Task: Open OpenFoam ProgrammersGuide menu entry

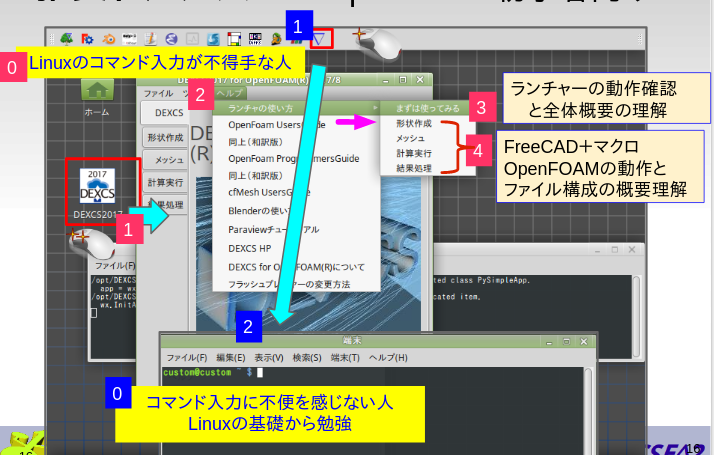Action: 294,158
